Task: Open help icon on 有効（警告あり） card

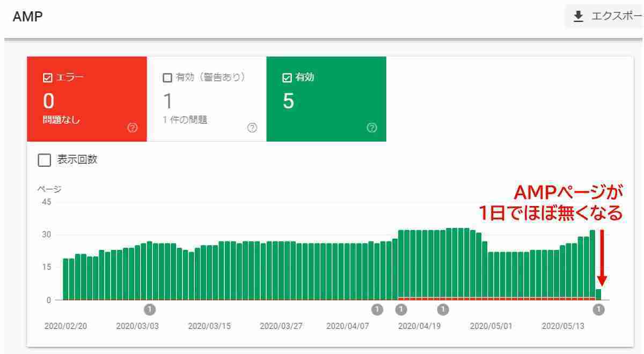Action: (x=252, y=128)
